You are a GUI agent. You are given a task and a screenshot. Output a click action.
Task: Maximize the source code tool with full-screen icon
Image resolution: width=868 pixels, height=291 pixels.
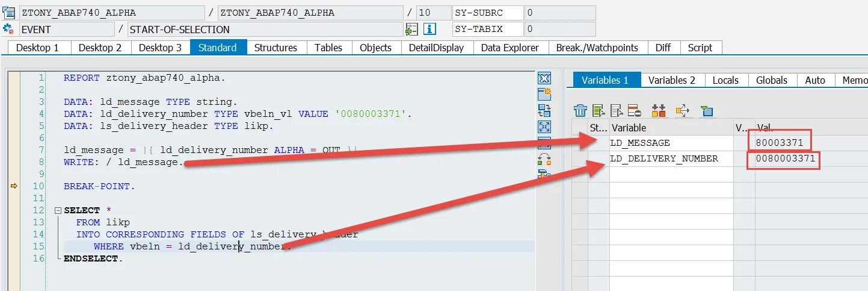pyautogui.click(x=544, y=127)
